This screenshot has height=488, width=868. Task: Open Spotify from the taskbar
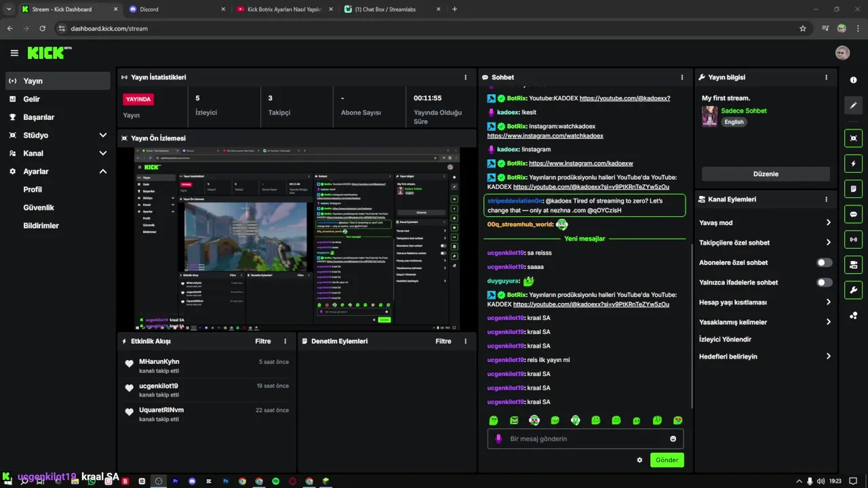point(276,481)
